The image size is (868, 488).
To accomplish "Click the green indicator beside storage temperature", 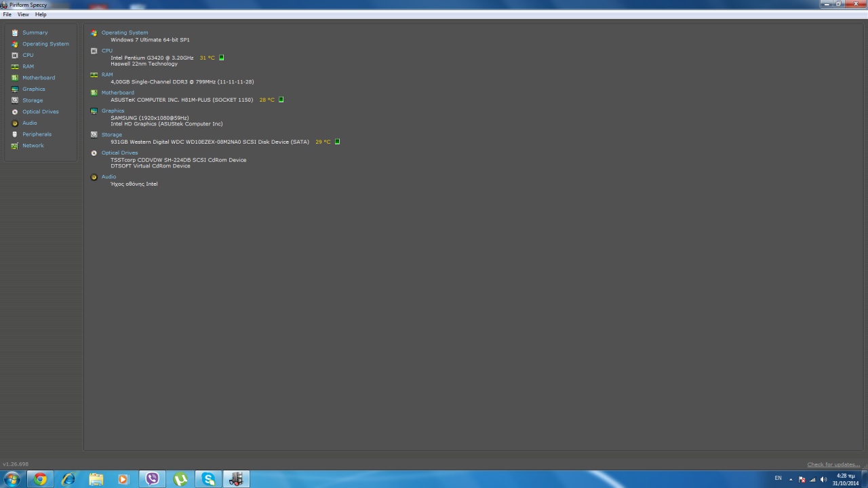I will tap(338, 142).
